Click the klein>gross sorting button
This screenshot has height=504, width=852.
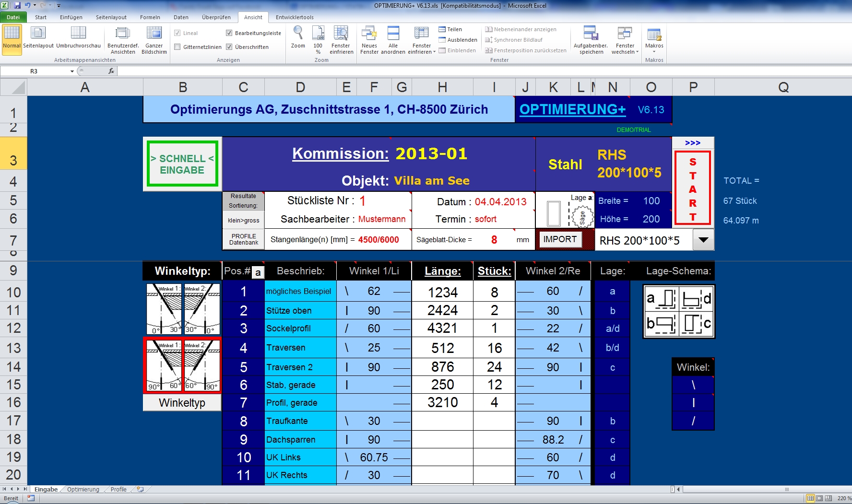click(x=244, y=220)
